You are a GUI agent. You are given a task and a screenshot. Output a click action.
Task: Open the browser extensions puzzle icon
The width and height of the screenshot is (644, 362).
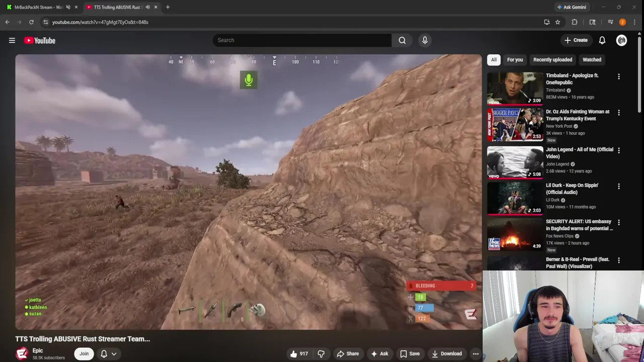(575, 22)
